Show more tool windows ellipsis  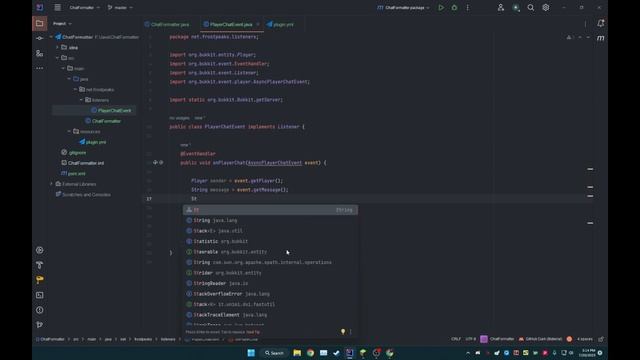click(x=40, y=68)
